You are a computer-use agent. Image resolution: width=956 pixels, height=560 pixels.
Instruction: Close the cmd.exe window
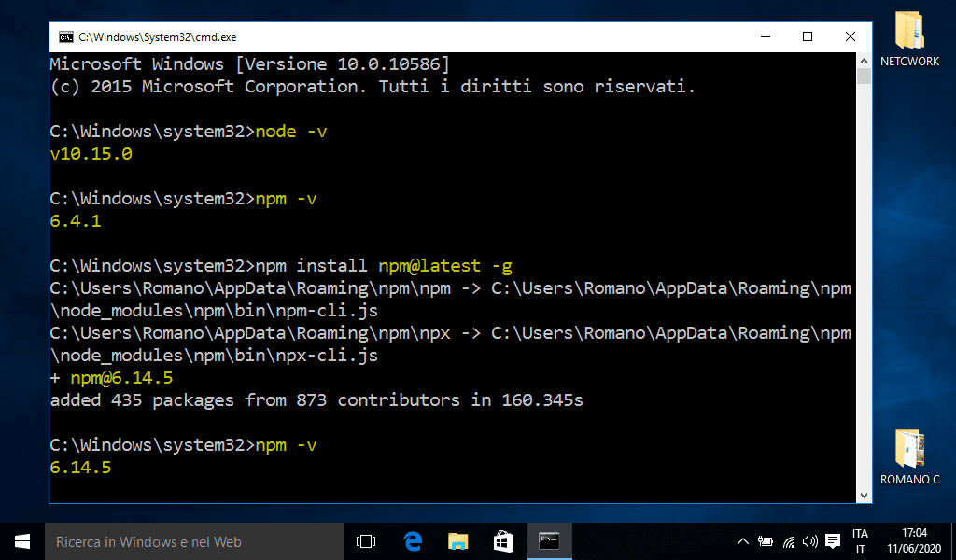851,37
